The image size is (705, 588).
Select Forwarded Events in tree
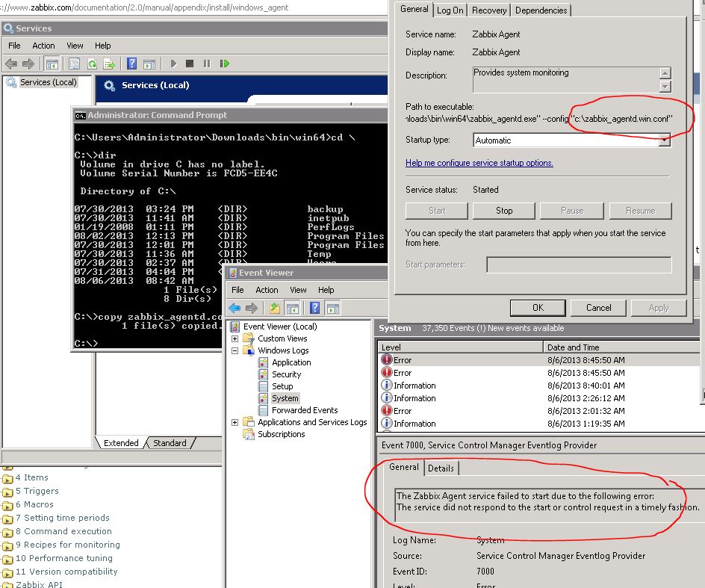(x=305, y=410)
